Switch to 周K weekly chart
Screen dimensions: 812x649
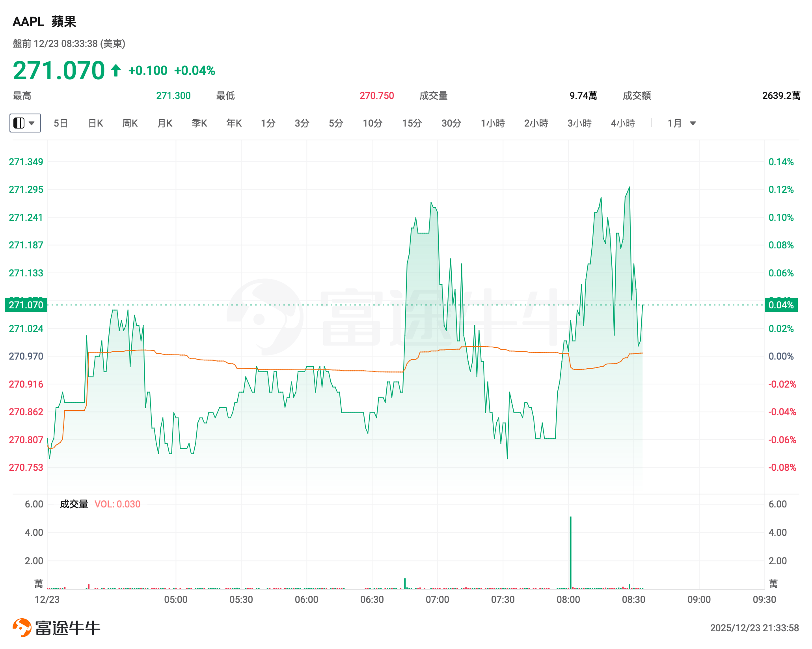pyautogui.click(x=130, y=123)
